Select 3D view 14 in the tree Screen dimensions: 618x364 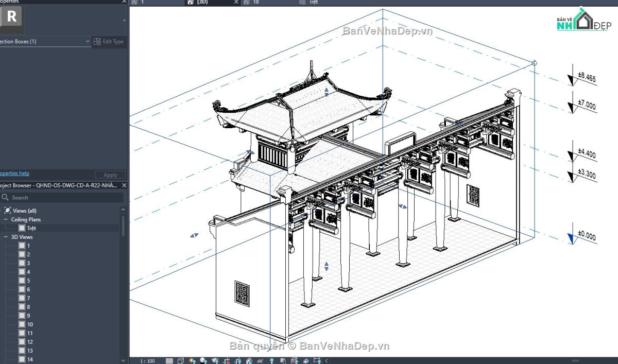coord(30,359)
